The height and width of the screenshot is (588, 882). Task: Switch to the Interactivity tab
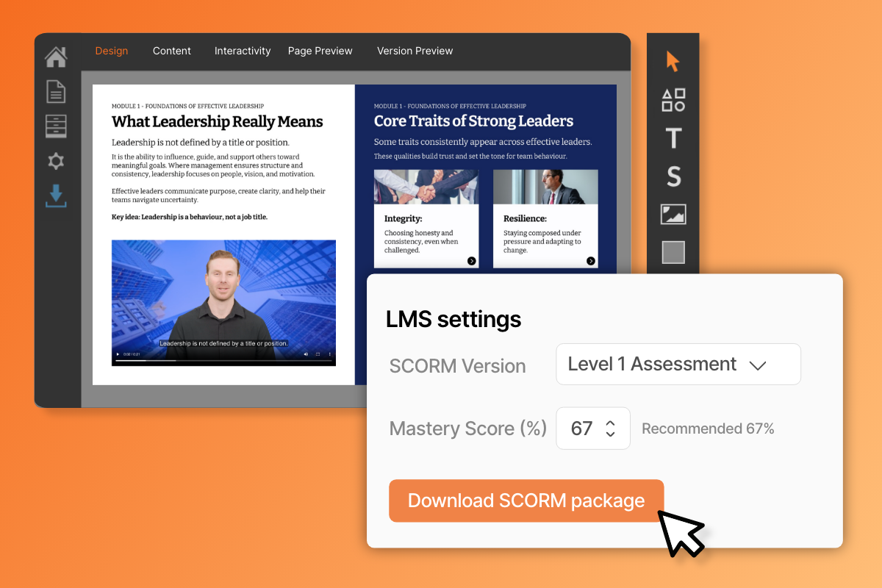(243, 51)
